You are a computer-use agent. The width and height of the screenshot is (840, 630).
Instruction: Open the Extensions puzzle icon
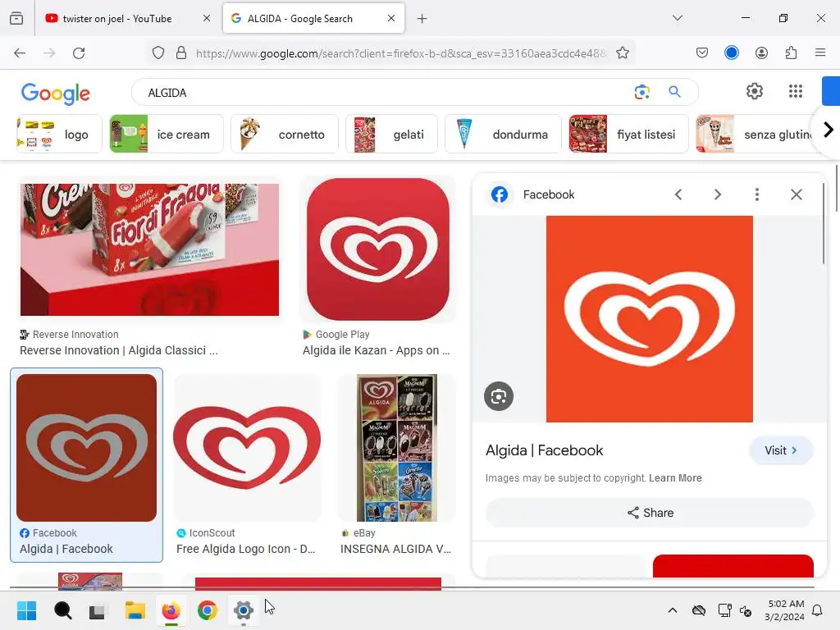coord(791,53)
